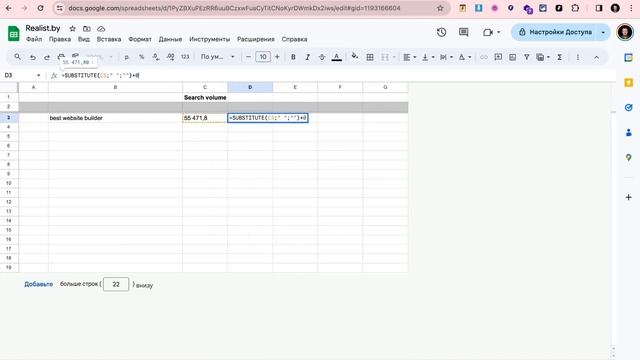The width and height of the screenshot is (640, 360).
Task: Open the video call dropdown
Action: [491, 32]
